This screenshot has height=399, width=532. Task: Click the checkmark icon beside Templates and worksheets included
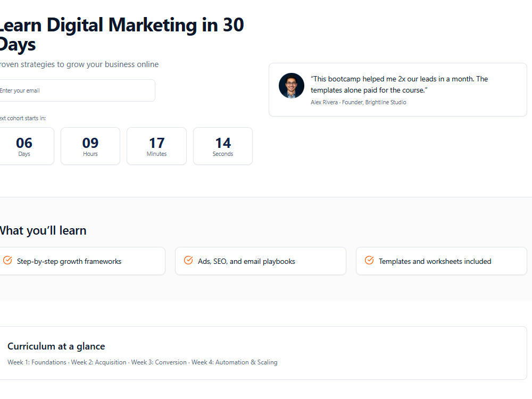369,261
